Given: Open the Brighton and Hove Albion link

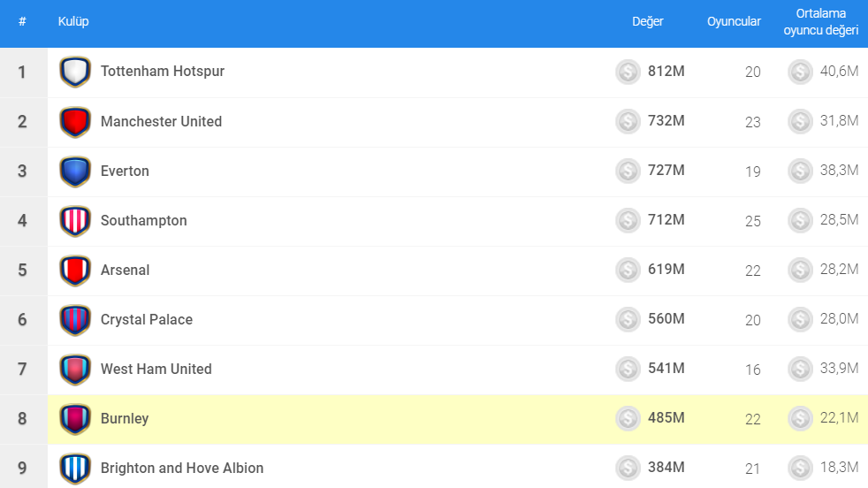Looking at the screenshot, I should 182,468.
